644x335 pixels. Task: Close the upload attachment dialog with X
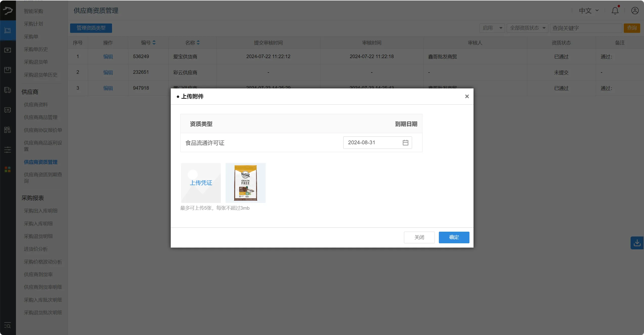467,96
